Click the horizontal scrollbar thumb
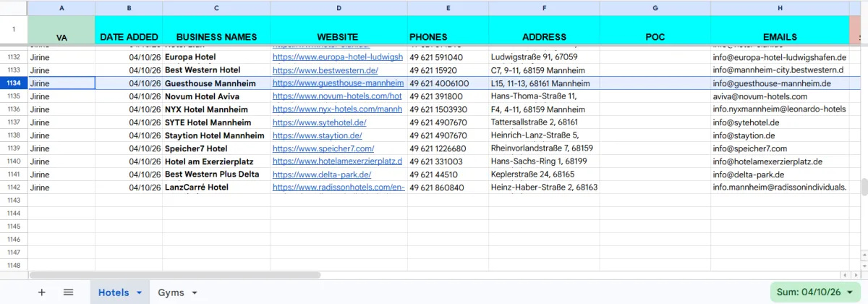The height and width of the screenshot is (304, 868). pyautogui.click(x=174, y=275)
